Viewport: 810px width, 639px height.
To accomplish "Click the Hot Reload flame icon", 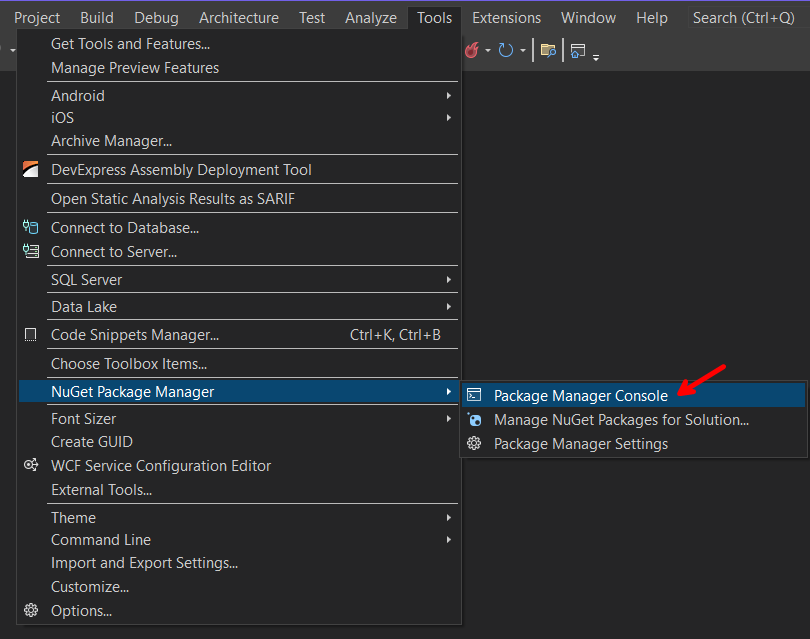I will tap(472, 50).
